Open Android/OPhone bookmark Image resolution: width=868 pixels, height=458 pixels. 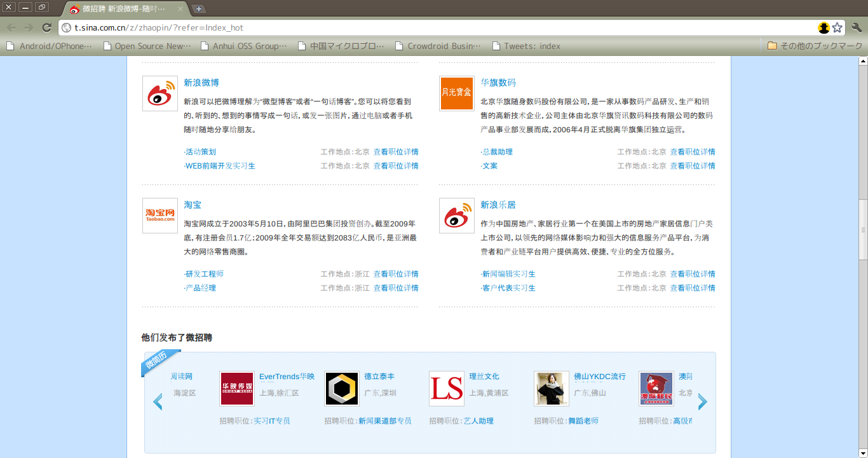[x=49, y=46]
